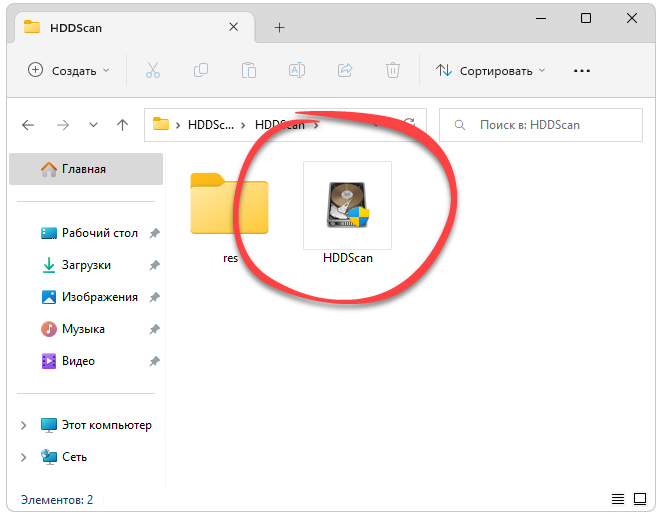Unpin Видео from quick access
Screen dimensions: 660x515
click(x=154, y=361)
